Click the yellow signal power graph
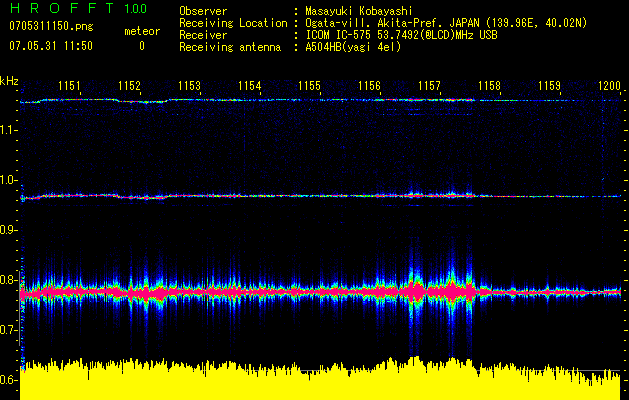The height and width of the screenshot is (400, 629). click(320, 379)
